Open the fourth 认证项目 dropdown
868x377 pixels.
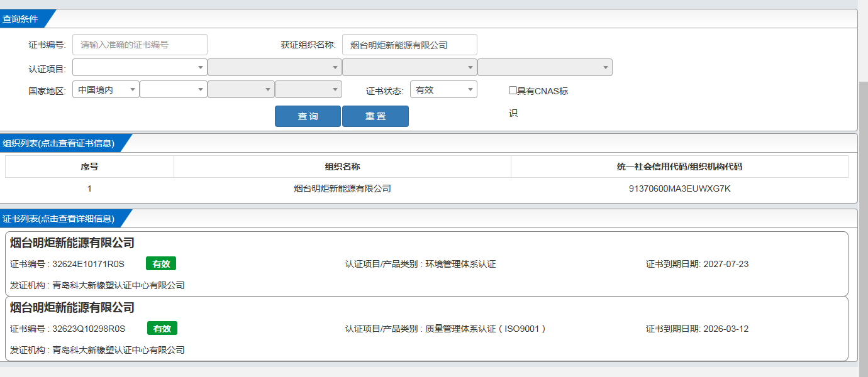[545, 67]
